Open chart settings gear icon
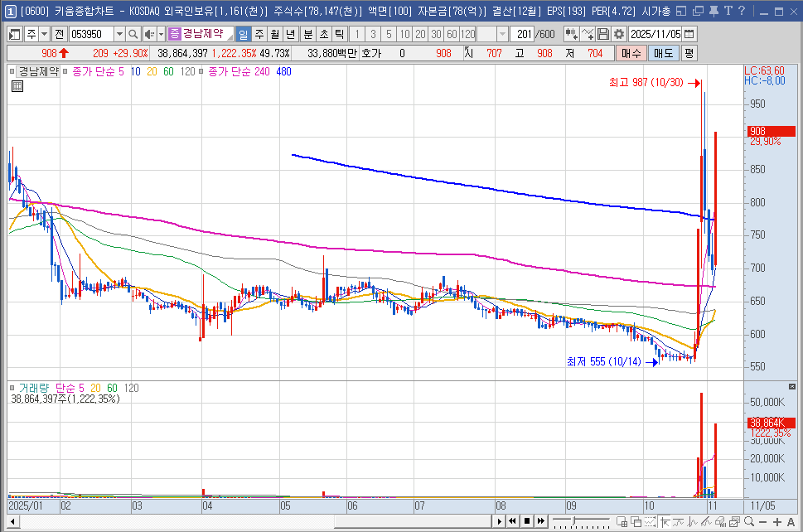803x532 pixels. pyautogui.click(x=619, y=34)
